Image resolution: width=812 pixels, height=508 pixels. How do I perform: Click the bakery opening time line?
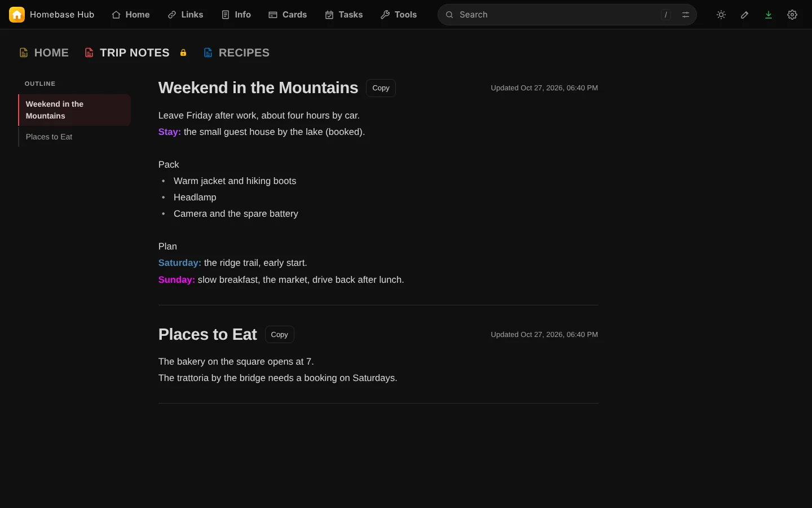[x=236, y=362]
